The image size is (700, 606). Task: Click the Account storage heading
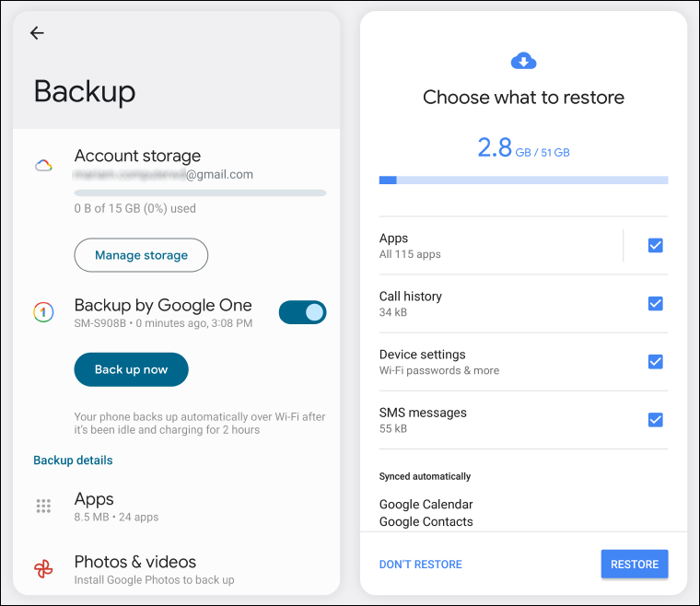pyautogui.click(x=137, y=156)
